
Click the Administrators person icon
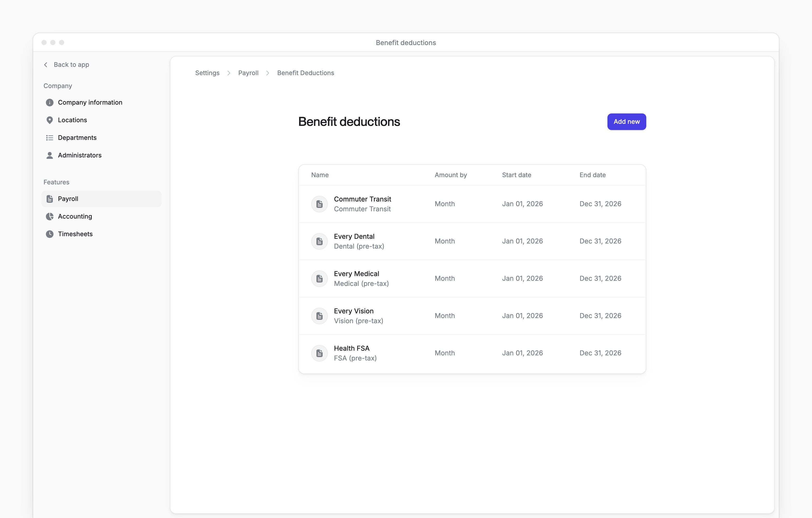pos(49,155)
